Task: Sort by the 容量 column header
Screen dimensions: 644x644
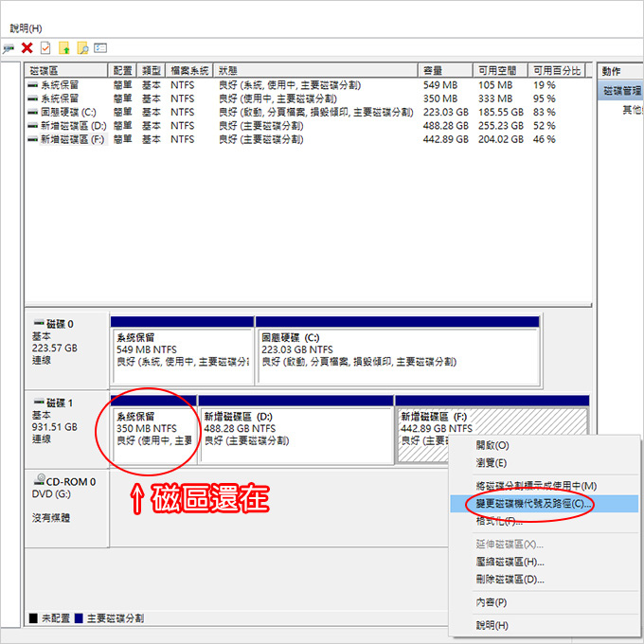Action: click(x=445, y=71)
